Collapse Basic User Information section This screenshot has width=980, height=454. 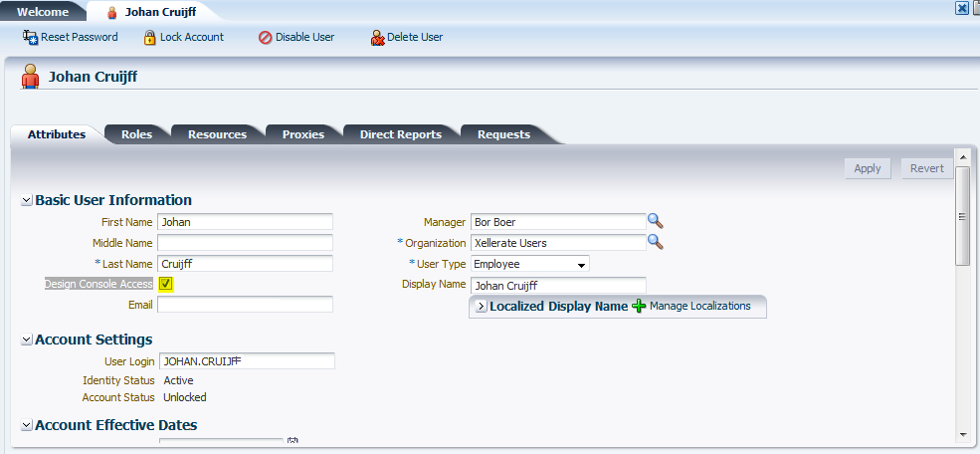(26, 201)
